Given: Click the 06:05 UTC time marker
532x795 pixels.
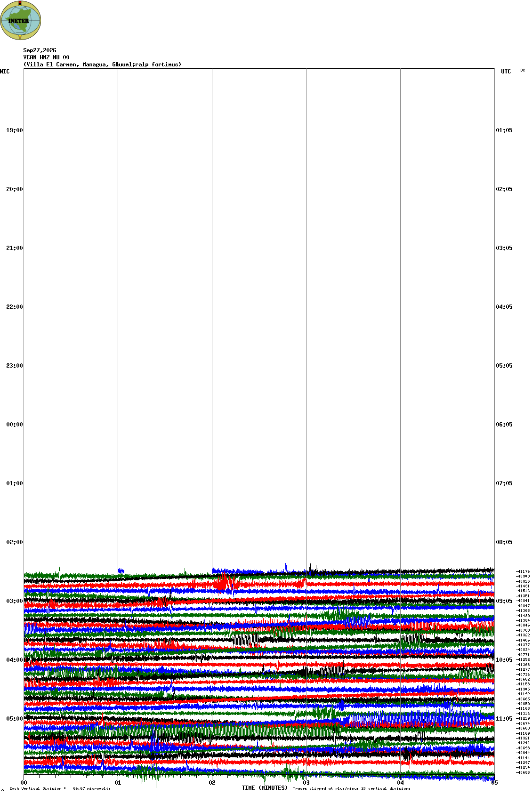Looking at the screenshot, I should pos(504,425).
